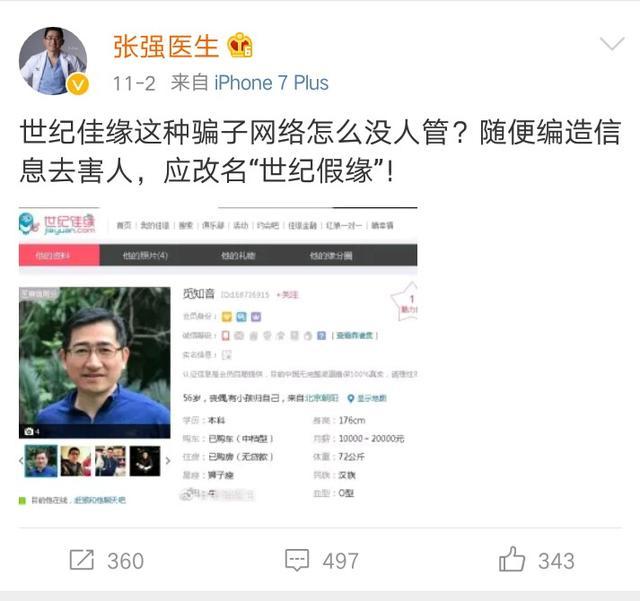640x601 pixels.
Task: Select the pink 他的资料 tab
Action: pyautogui.click(x=59, y=255)
